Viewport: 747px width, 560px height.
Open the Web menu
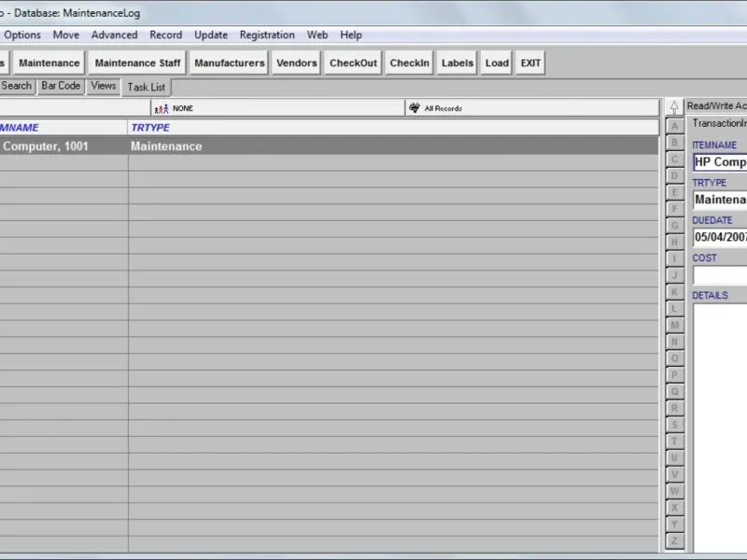pos(317,35)
